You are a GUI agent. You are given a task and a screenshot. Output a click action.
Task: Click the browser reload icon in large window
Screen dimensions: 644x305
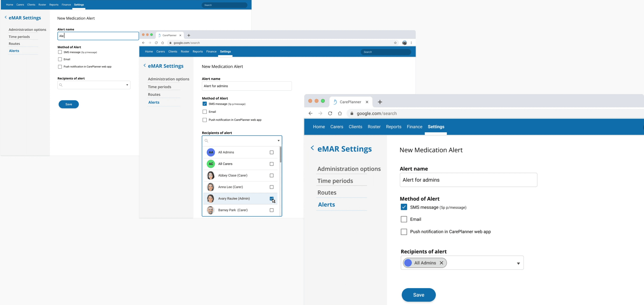point(330,113)
